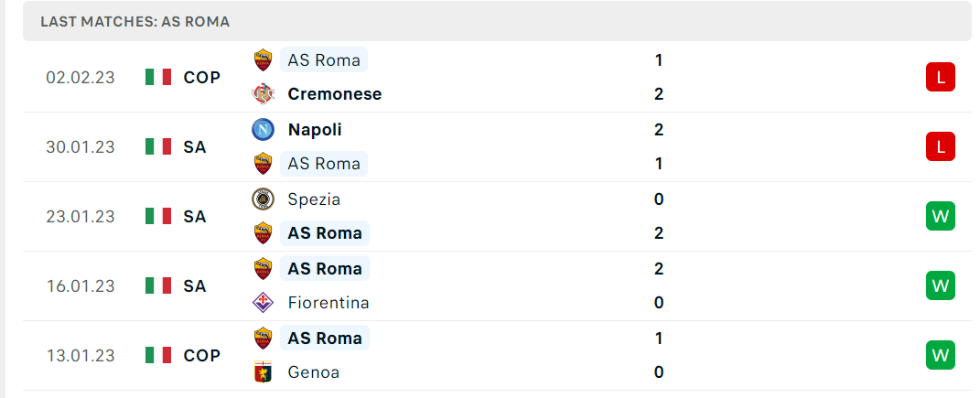Viewport: 980px width, 398px height.
Task: Click Italian flag in the 16.01.23 row
Action: tap(158, 285)
